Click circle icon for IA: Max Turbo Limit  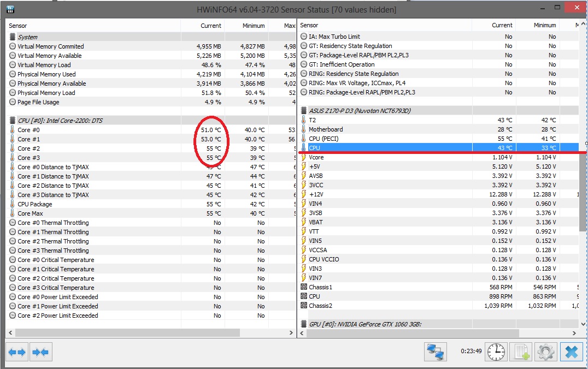pos(304,37)
